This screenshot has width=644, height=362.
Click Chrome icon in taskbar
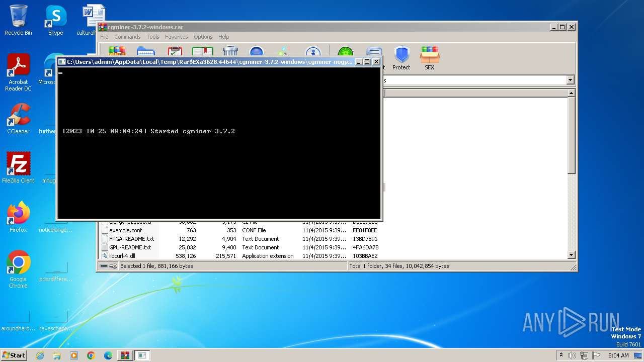[x=91, y=355]
